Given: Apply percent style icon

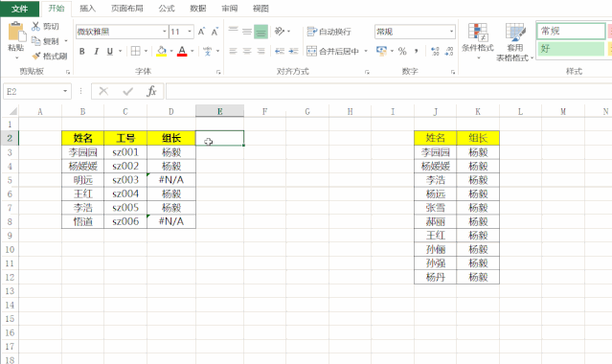Looking at the screenshot, I should click(x=402, y=51).
